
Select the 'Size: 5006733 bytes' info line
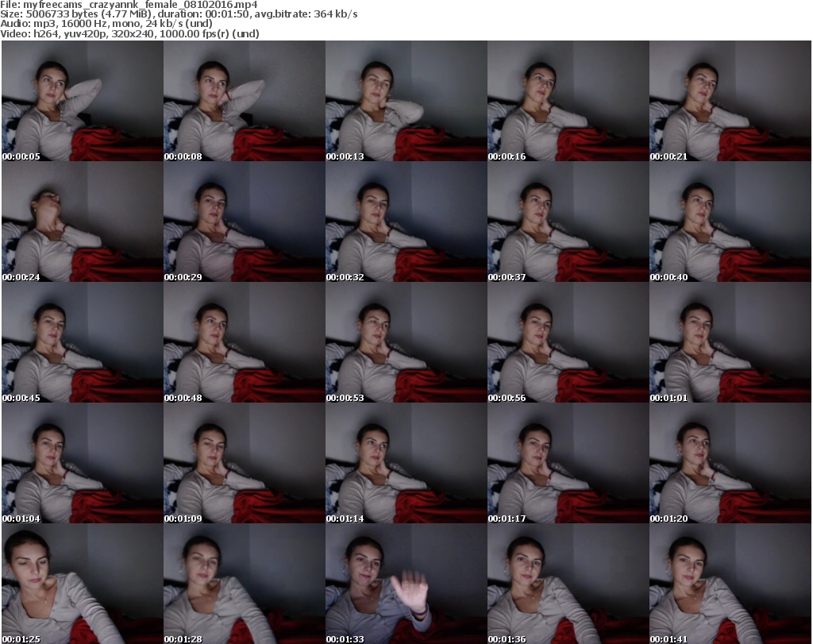pos(179,14)
